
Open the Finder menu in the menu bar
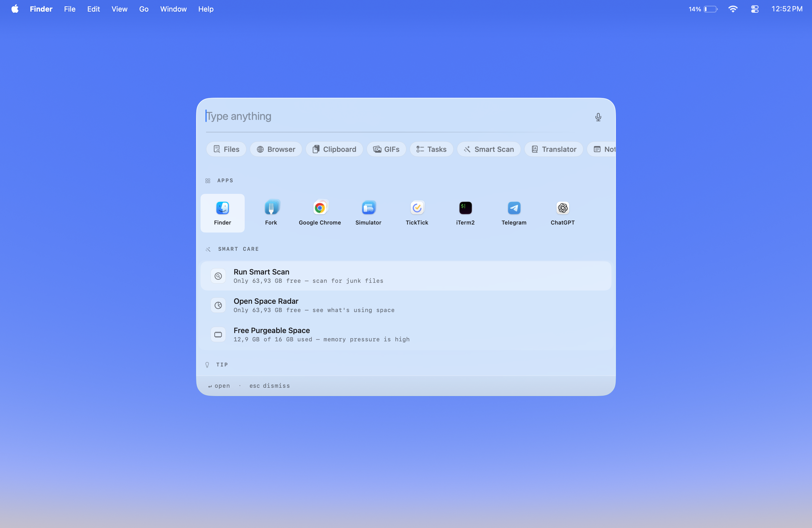(41, 9)
